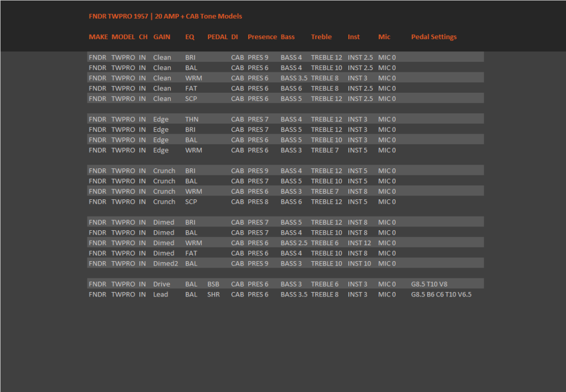Select BASS 3.5 in the Clean WRM row
This screenshot has height=392, width=566.
[x=294, y=78]
